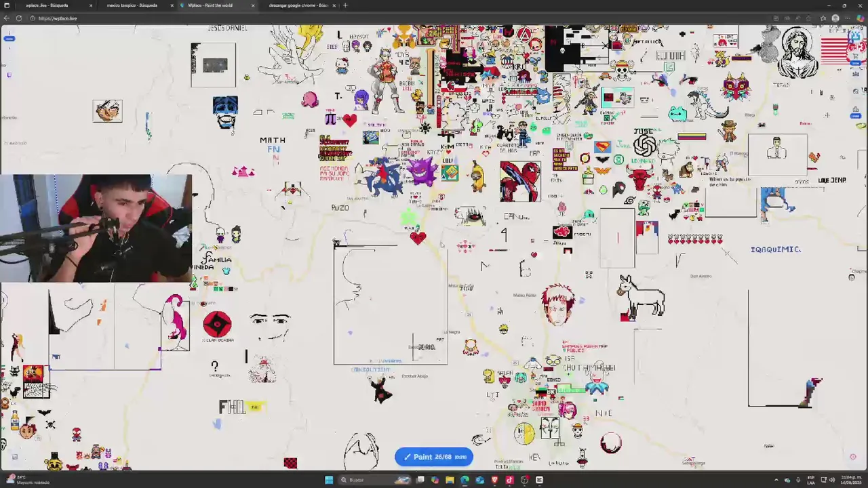The width and height of the screenshot is (868, 488).
Task: Click the red Spider-Man pixel art
Action: [x=520, y=181]
